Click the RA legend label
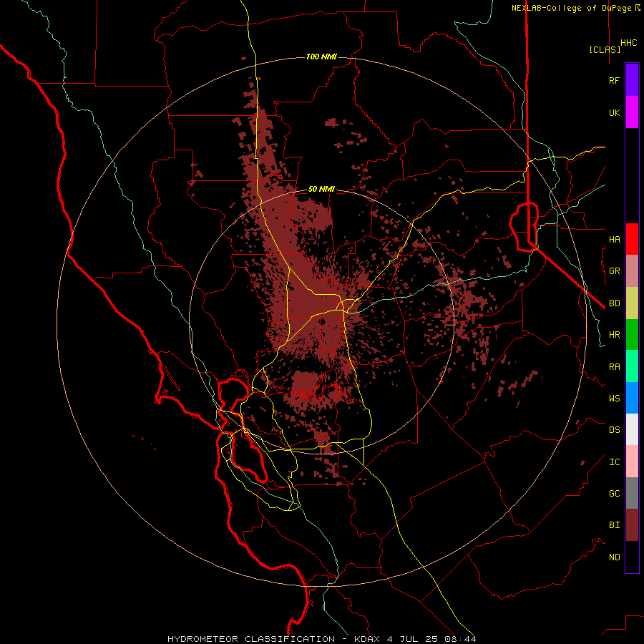 [x=615, y=367]
